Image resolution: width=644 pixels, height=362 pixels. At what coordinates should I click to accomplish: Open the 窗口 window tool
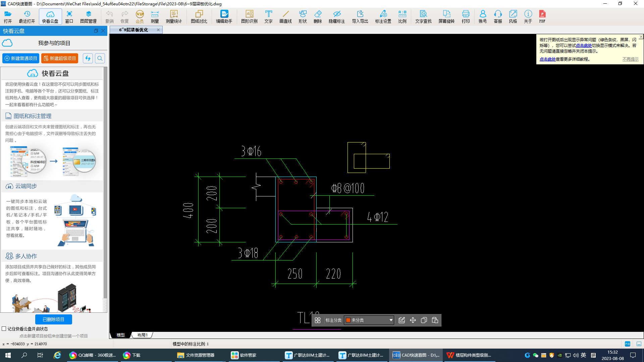point(69,16)
